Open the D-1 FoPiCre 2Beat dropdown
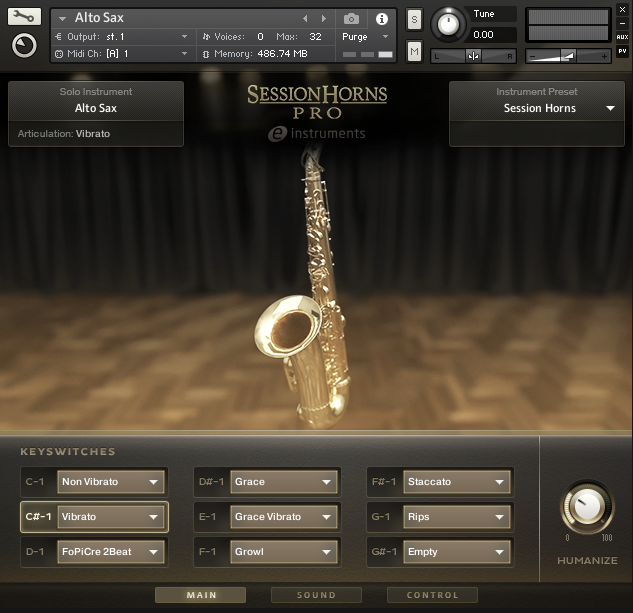The height and width of the screenshot is (613, 633). pyautogui.click(x=111, y=552)
